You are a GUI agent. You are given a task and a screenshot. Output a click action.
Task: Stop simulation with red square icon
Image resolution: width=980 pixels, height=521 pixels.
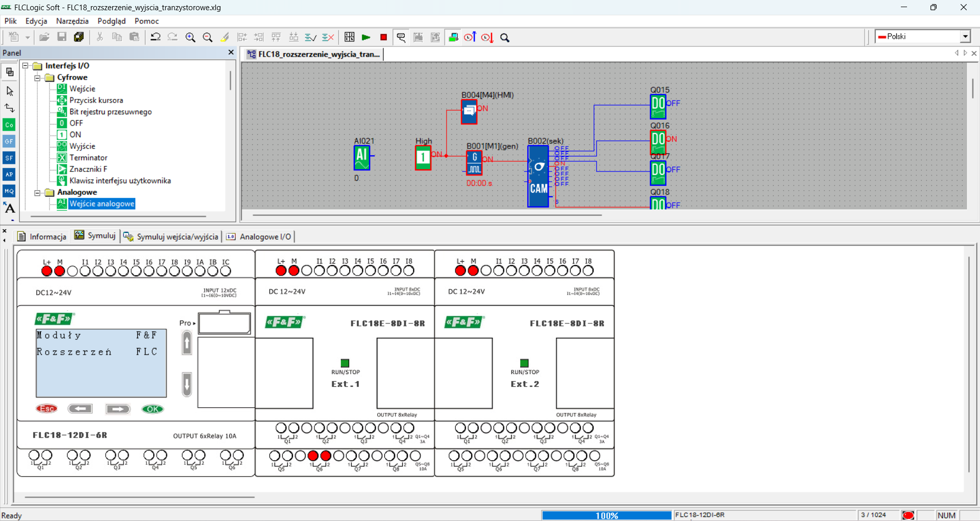[x=383, y=37]
